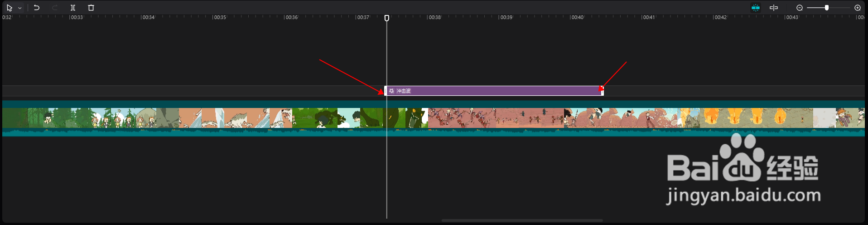Delete the selected clip
The image size is (868, 225).
[x=91, y=8]
